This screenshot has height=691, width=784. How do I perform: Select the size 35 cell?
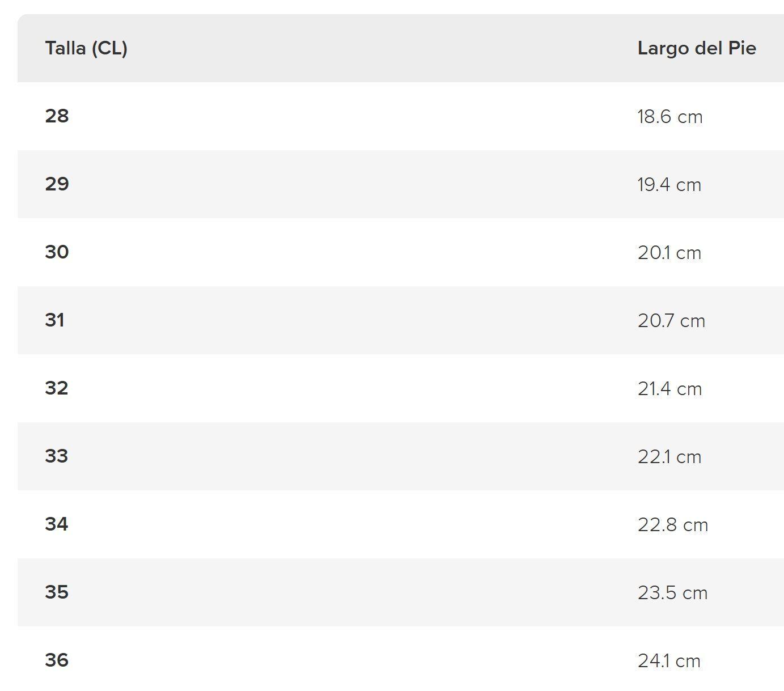[x=57, y=592]
